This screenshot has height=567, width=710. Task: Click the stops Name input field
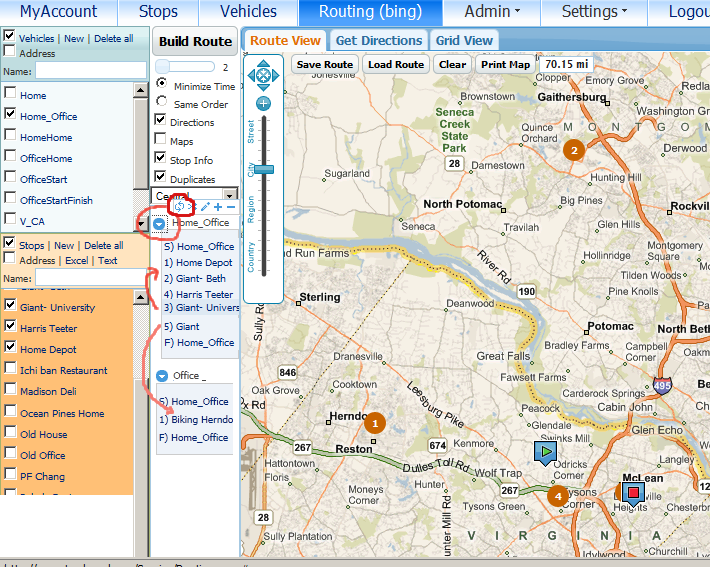coord(91,277)
